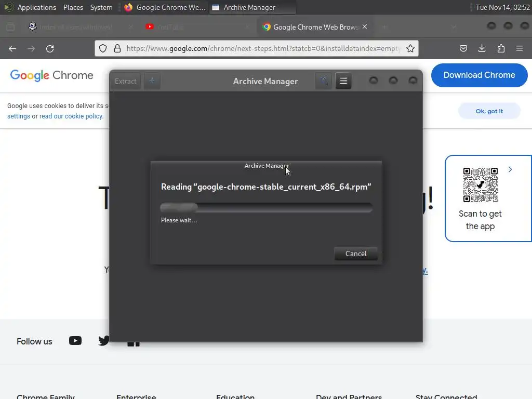Reload the page with the refresh icon
The width and height of the screenshot is (532, 399).
(50, 48)
